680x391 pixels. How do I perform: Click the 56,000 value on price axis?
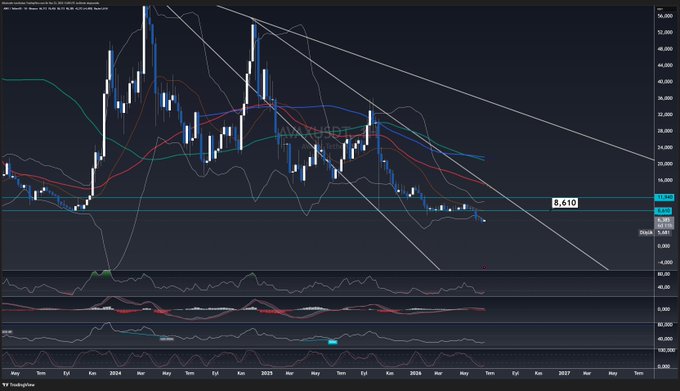coord(665,16)
